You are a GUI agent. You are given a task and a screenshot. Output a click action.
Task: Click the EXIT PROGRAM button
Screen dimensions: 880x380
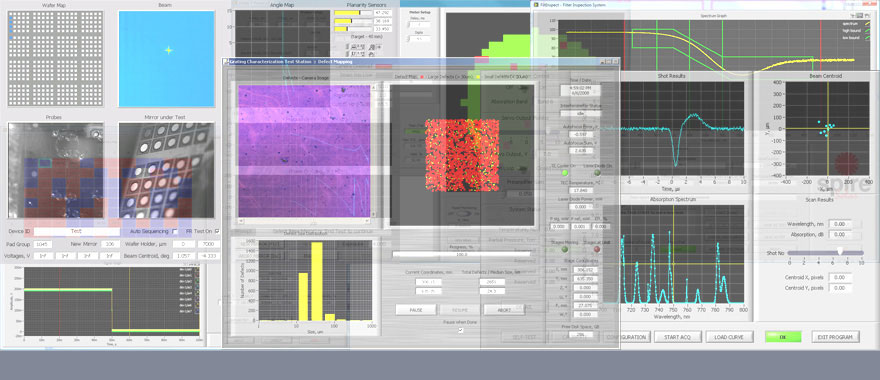pyautogui.click(x=835, y=337)
